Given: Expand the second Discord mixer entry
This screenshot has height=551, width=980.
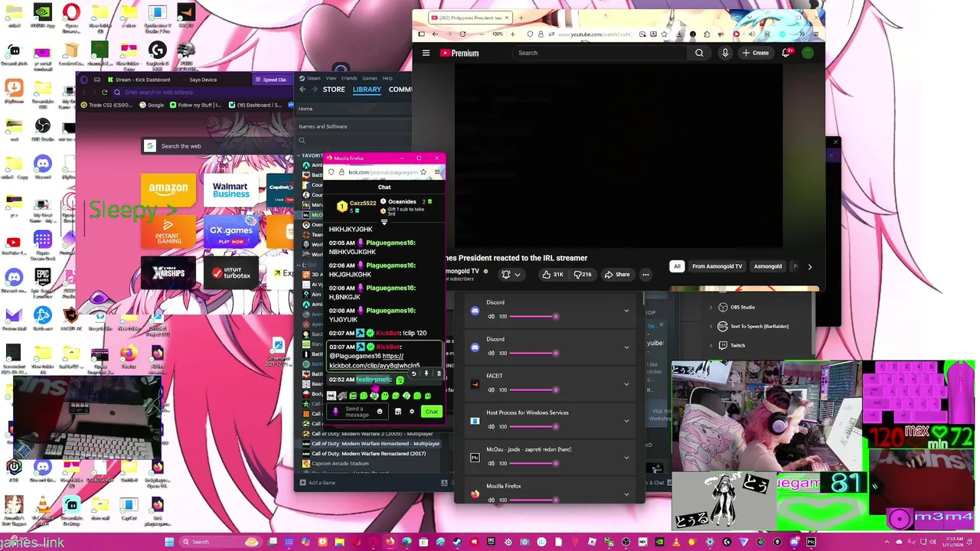Looking at the screenshot, I should pos(626,347).
